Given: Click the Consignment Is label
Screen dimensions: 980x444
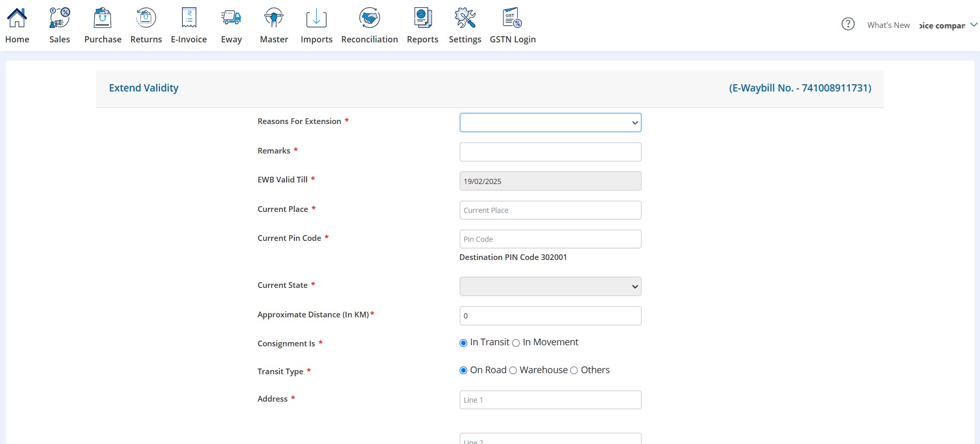Looking at the screenshot, I should coord(286,344).
